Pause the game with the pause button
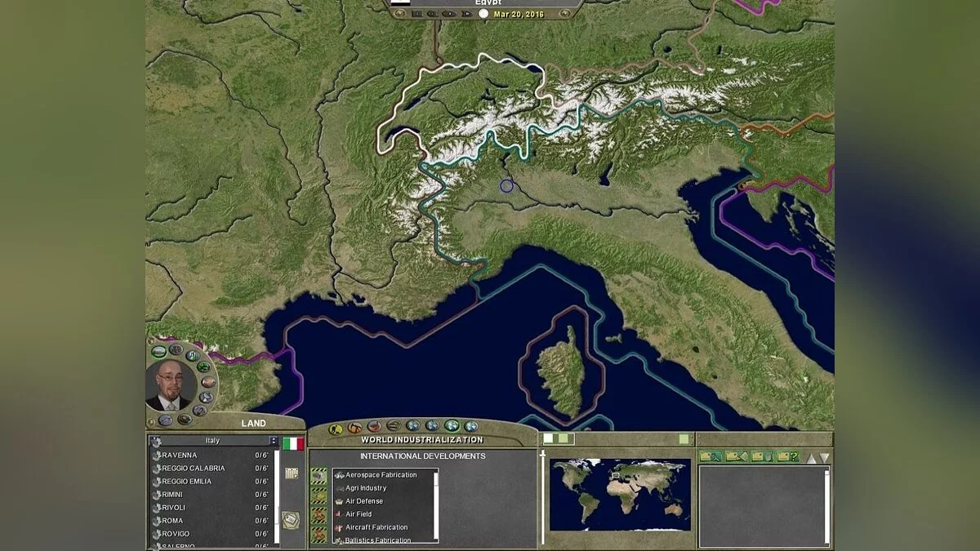The image size is (980, 551). (417, 14)
